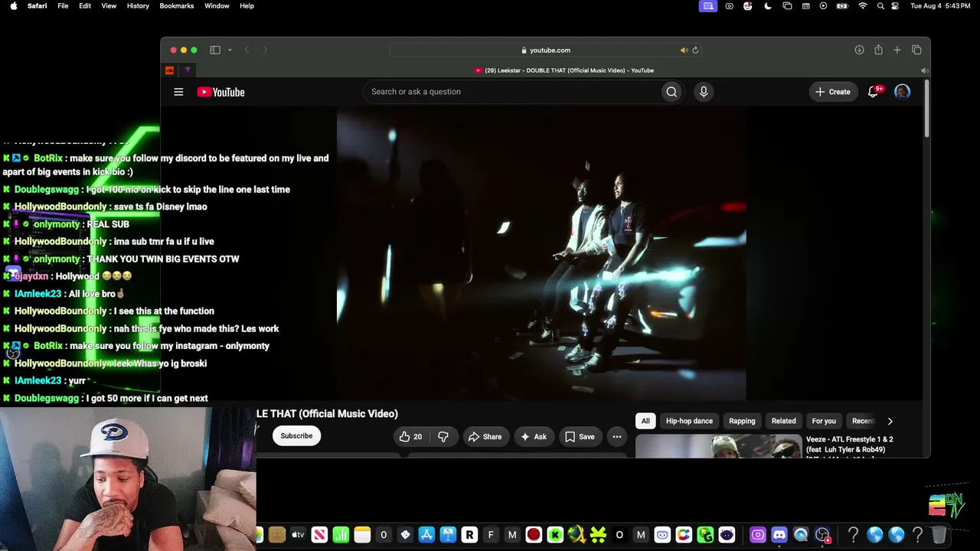The width and height of the screenshot is (980, 551).
Task: Open the Safari File menu
Action: [x=63, y=6]
